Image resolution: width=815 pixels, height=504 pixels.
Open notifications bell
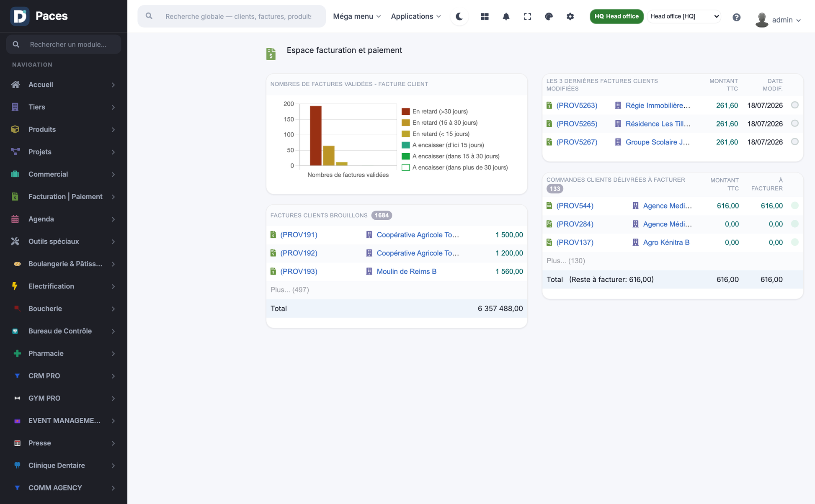(506, 16)
